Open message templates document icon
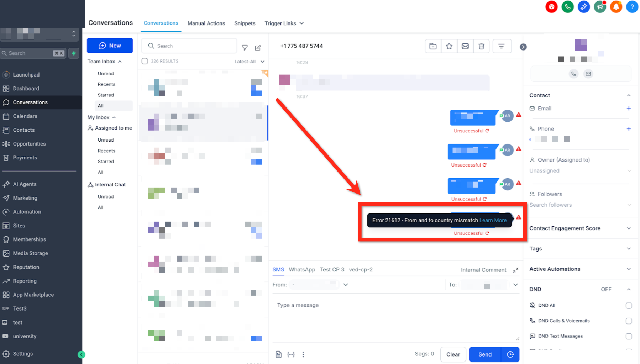The width and height of the screenshot is (640, 364). [x=279, y=354]
